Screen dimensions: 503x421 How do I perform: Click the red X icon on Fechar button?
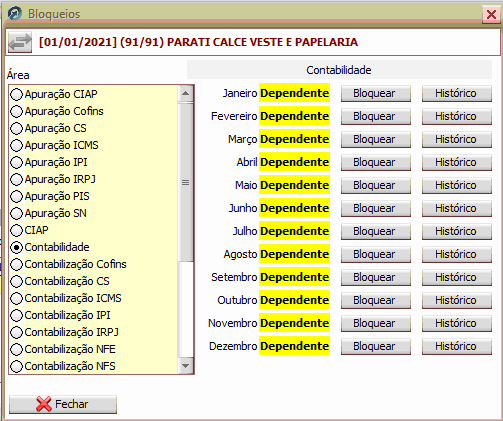44,404
